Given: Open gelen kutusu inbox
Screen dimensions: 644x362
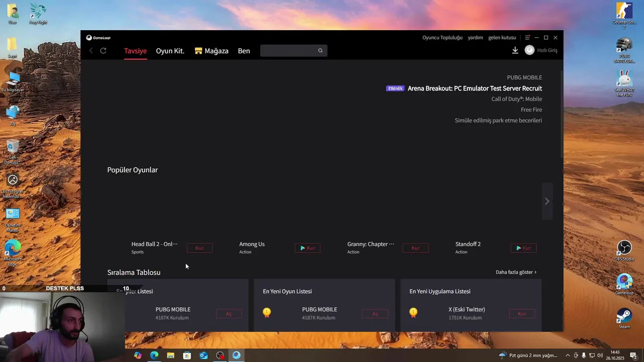Looking at the screenshot, I should point(502,38).
